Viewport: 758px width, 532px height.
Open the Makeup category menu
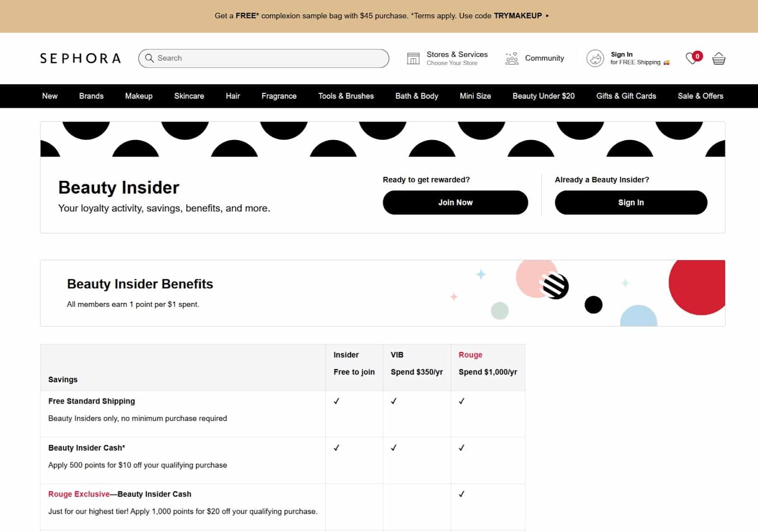(x=138, y=96)
